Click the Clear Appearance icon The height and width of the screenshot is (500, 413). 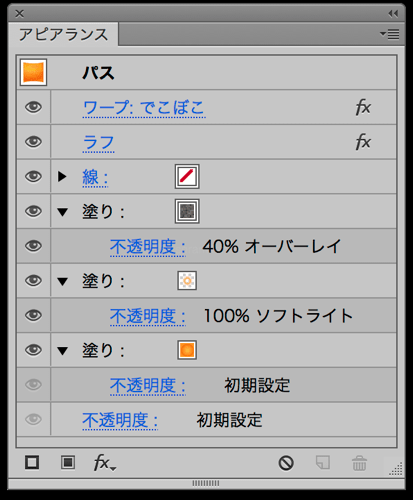pyautogui.click(x=286, y=463)
